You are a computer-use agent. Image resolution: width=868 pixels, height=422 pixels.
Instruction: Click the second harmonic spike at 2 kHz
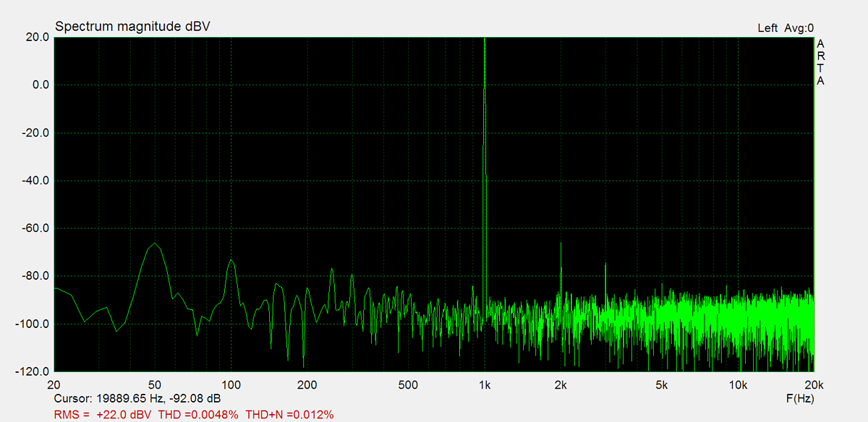(x=561, y=246)
